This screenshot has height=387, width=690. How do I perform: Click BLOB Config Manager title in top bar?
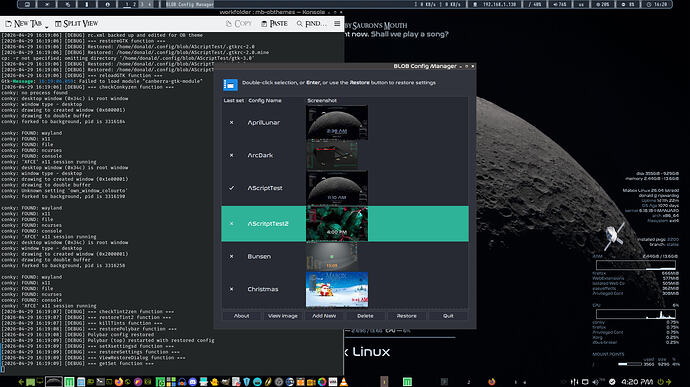190,4
